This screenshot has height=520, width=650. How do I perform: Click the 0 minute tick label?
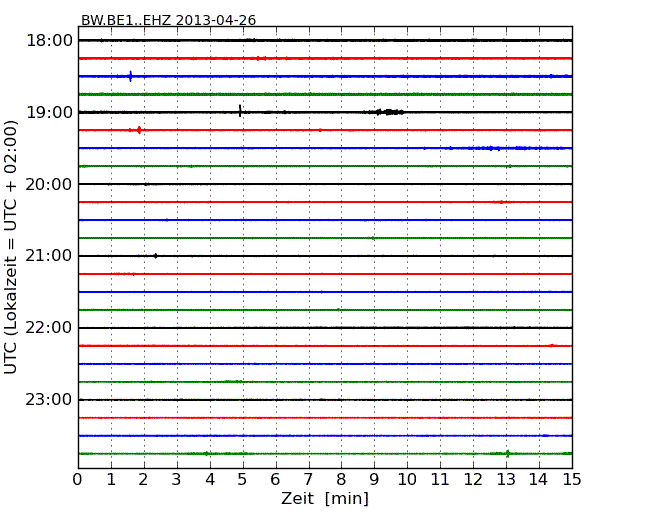click(x=78, y=480)
